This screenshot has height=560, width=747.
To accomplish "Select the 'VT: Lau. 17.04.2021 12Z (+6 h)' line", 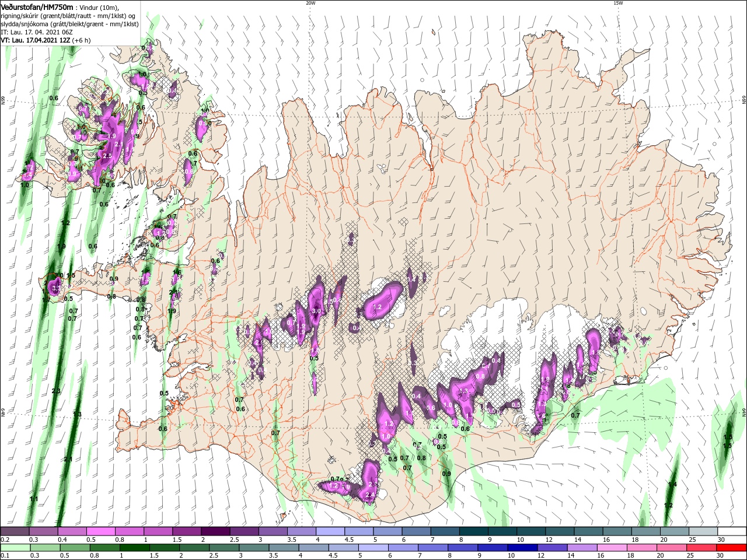I will (x=45, y=40).
